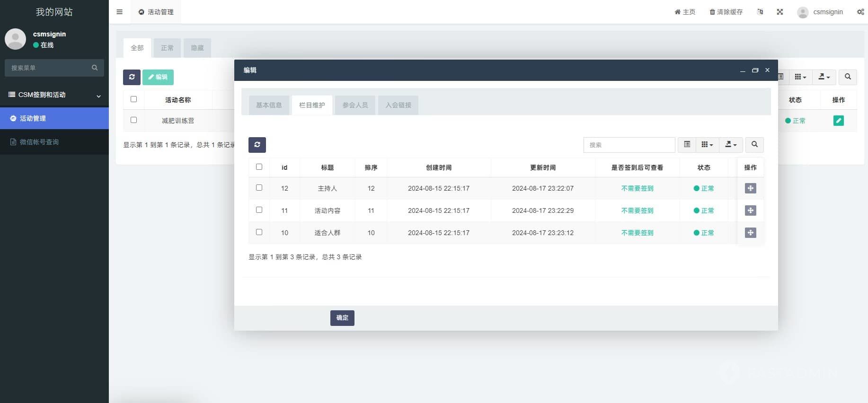
Task: Toggle the select-all checkbox in the dialog table
Action: tap(259, 167)
